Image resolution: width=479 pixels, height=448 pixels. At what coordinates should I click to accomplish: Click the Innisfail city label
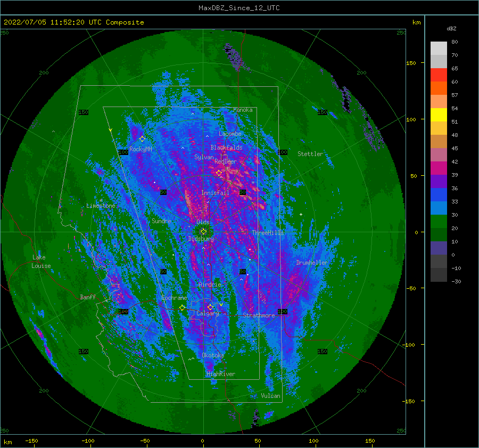coord(215,193)
